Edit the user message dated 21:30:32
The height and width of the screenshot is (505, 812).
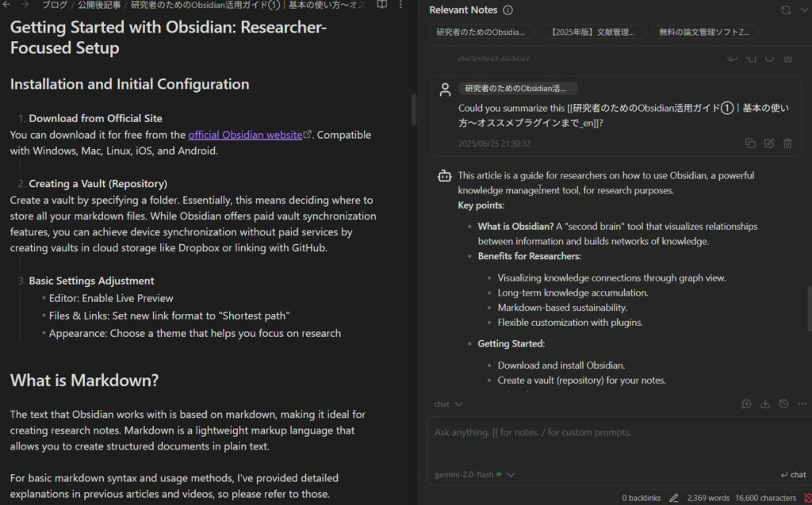click(769, 143)
